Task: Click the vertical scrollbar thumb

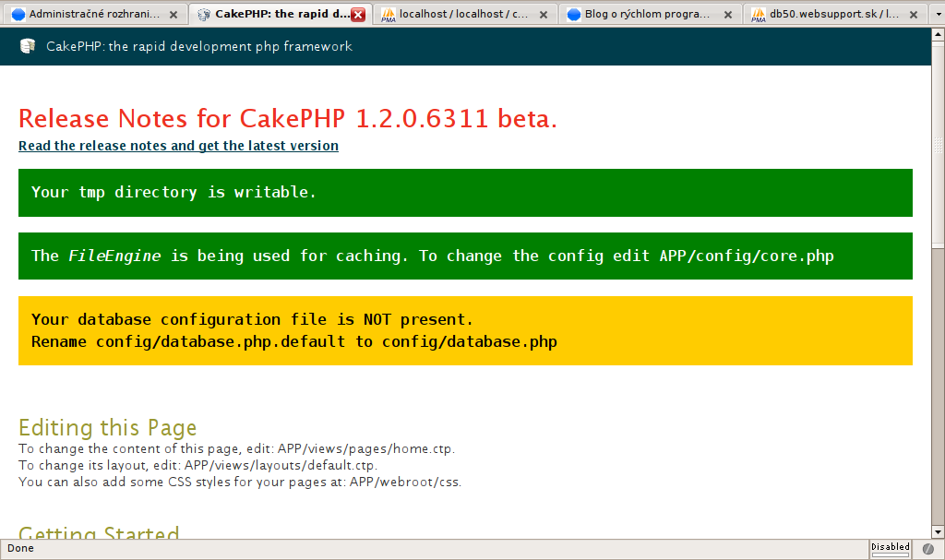Action: click(938, 144)
